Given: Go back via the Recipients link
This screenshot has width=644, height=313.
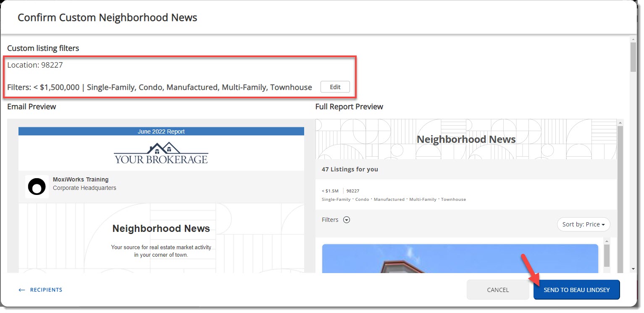Looking at the screenshot, I should click(x=46, y=290).
